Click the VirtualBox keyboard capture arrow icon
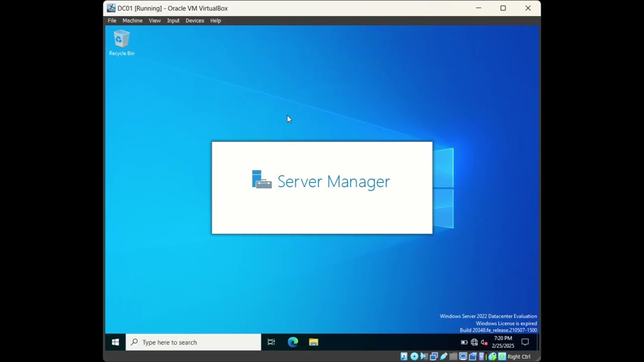Image resolution: width=644 pixels, height=362 pixels. pos(502,356)
